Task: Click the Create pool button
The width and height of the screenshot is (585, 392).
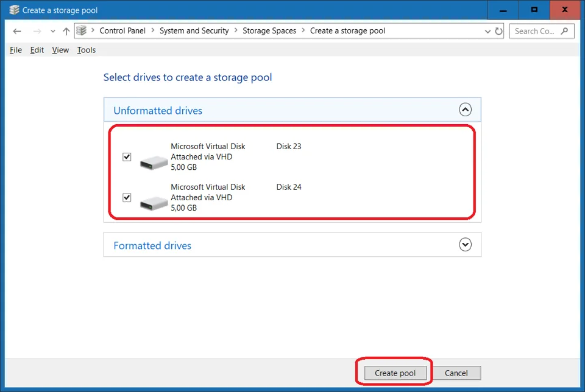Action: [395, 373]
